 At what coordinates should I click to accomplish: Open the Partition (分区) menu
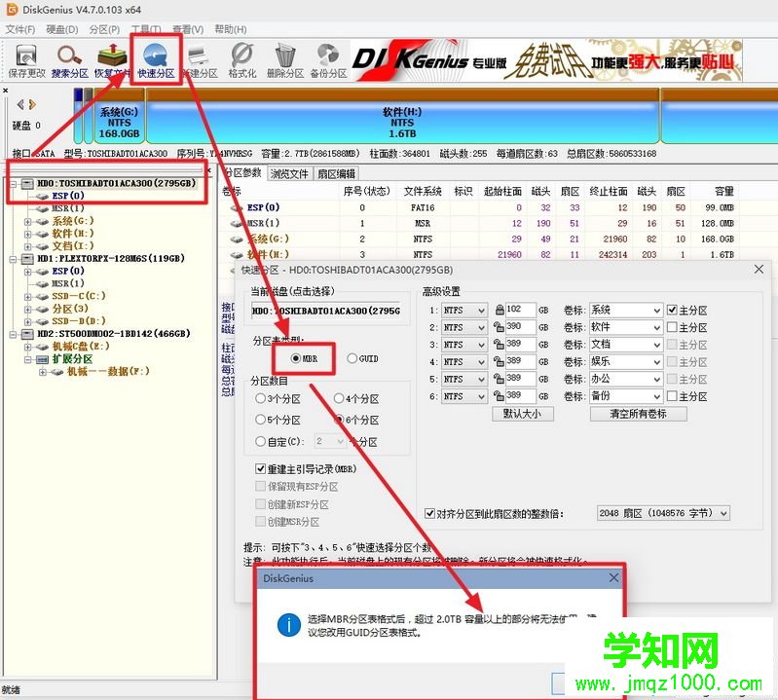(105, 29)
